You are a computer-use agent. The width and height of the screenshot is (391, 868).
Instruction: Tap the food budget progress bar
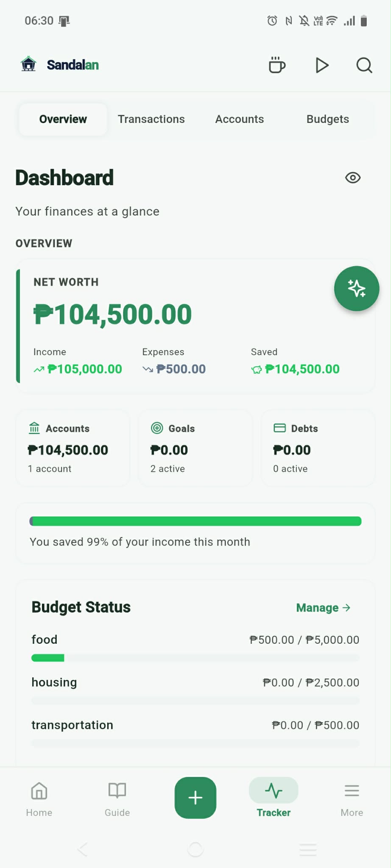click(195, 658)
